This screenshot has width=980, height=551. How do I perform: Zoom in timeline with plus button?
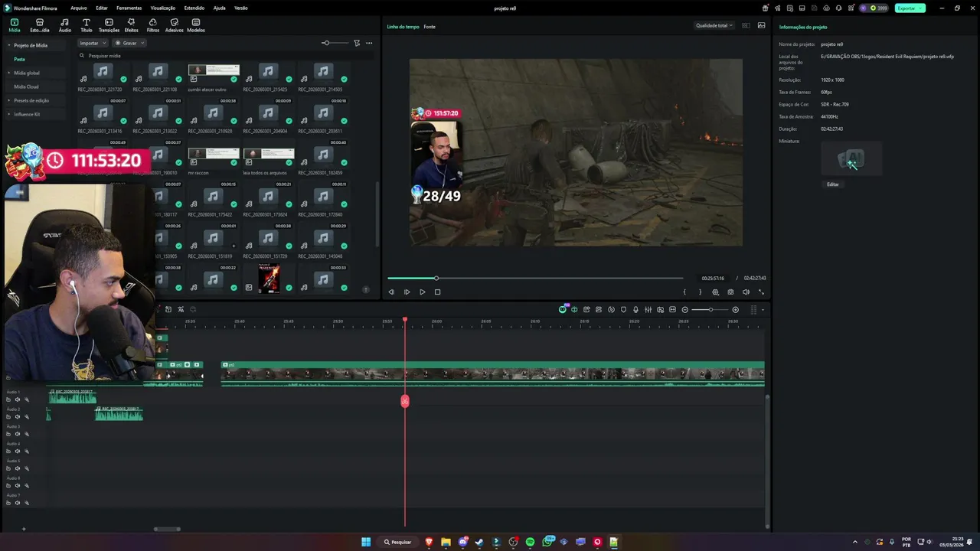click(x=735, y=309)
